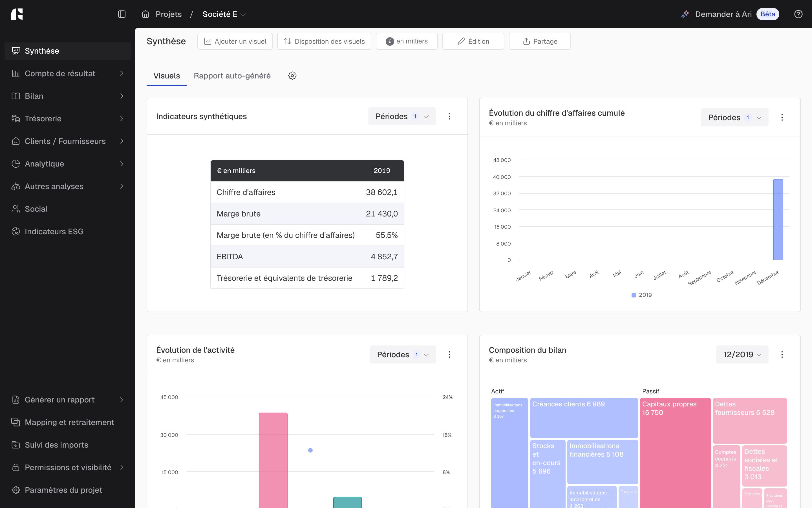Open more options for Composition du bilan
This screenshot has width=812, height=508.
[782, 354]
